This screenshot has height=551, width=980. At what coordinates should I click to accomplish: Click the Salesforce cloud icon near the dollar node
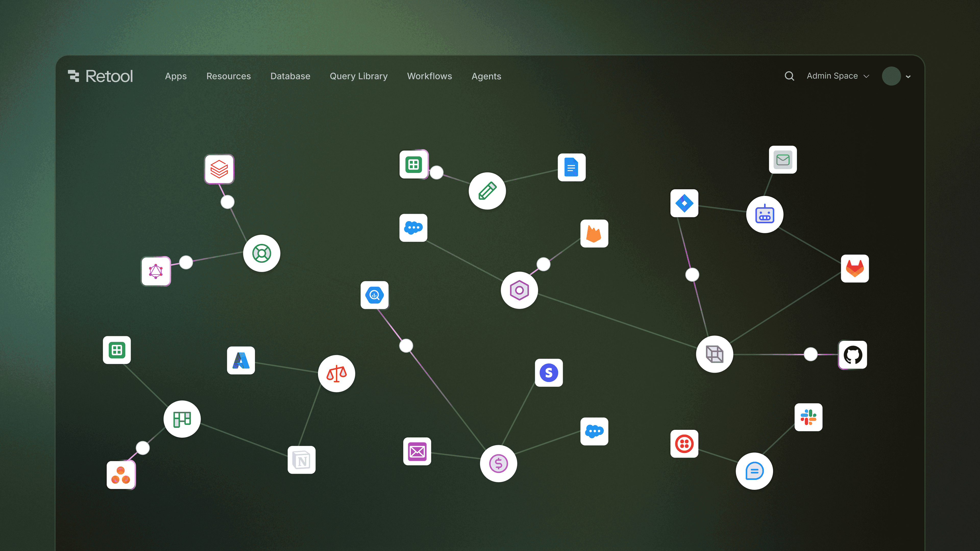594,431
